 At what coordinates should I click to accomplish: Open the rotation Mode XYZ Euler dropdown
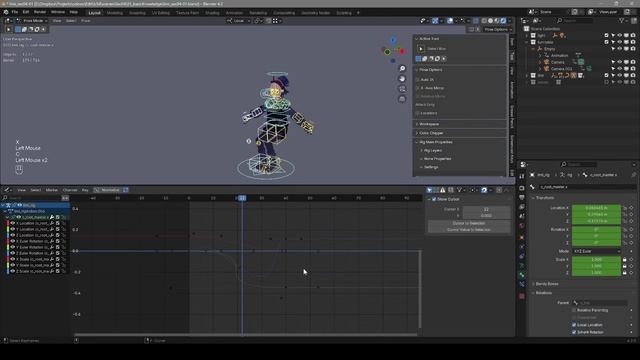click(596, 251)
